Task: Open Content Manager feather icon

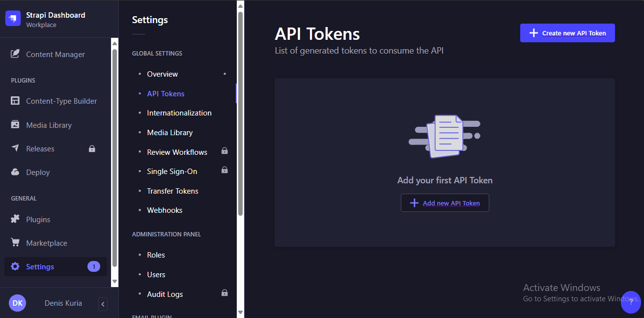Action: (x=15, y=54)
